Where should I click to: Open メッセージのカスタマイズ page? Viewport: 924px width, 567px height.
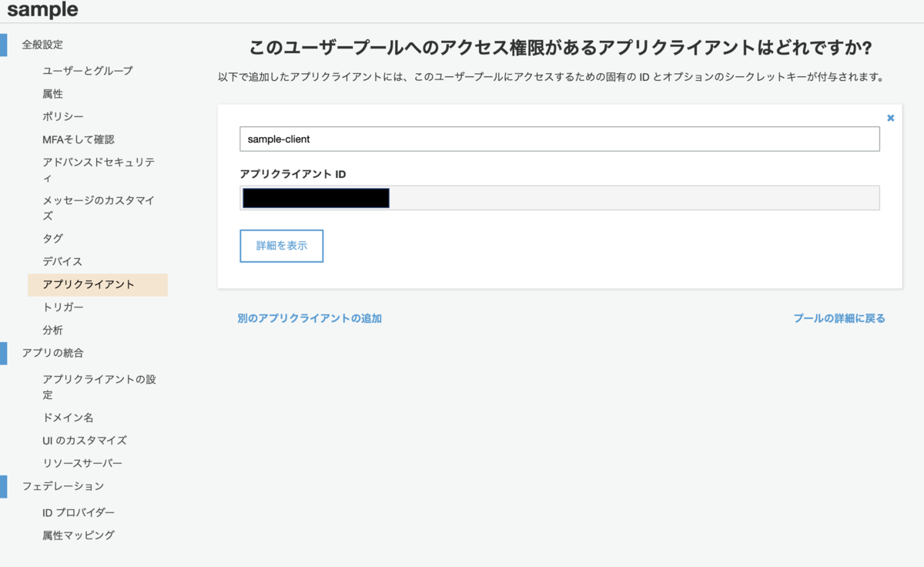click(x=99, y=208)
